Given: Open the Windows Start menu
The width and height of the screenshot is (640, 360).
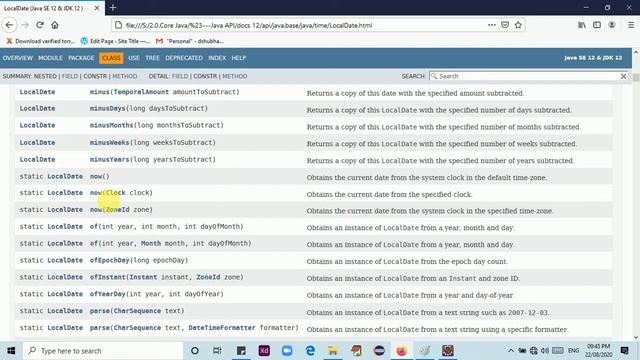Looking at the screenshot, I should tap(11, 351).
